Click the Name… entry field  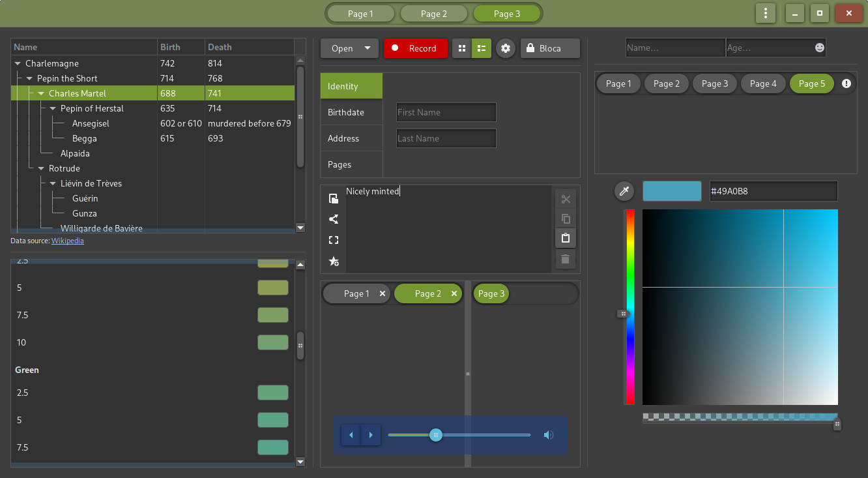(676, 48)
